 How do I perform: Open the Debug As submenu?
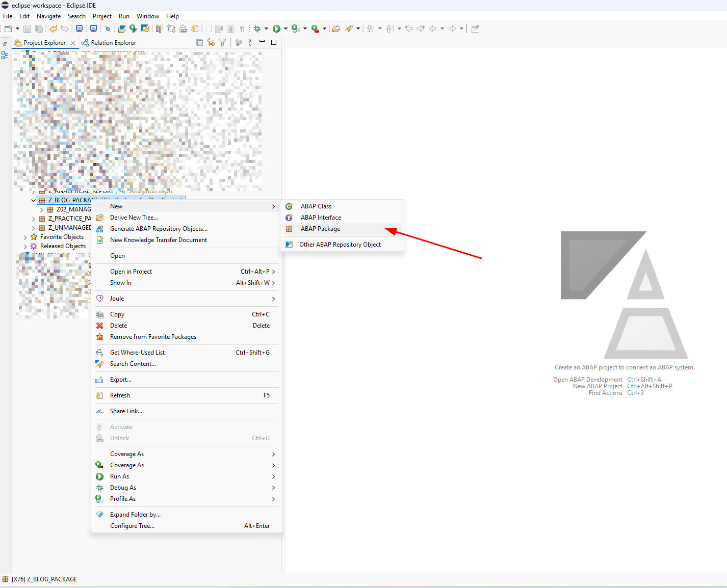click(x=187, y=488)
